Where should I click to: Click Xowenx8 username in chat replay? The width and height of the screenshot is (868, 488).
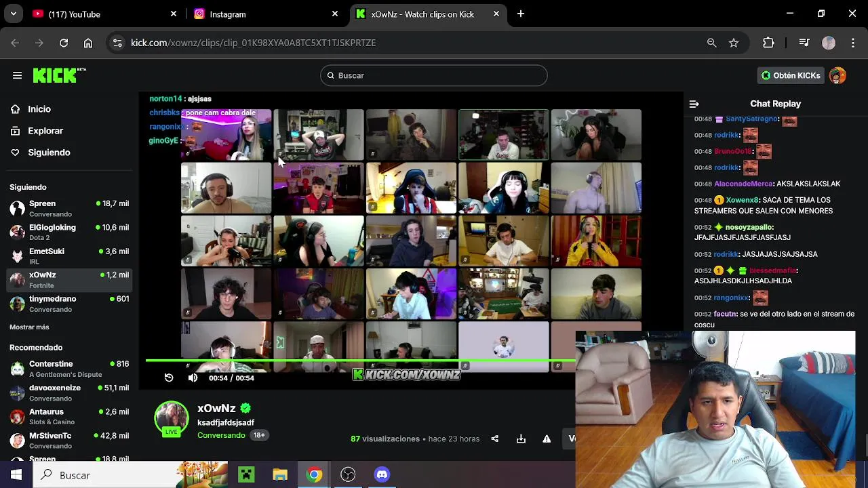click(742, 200)
